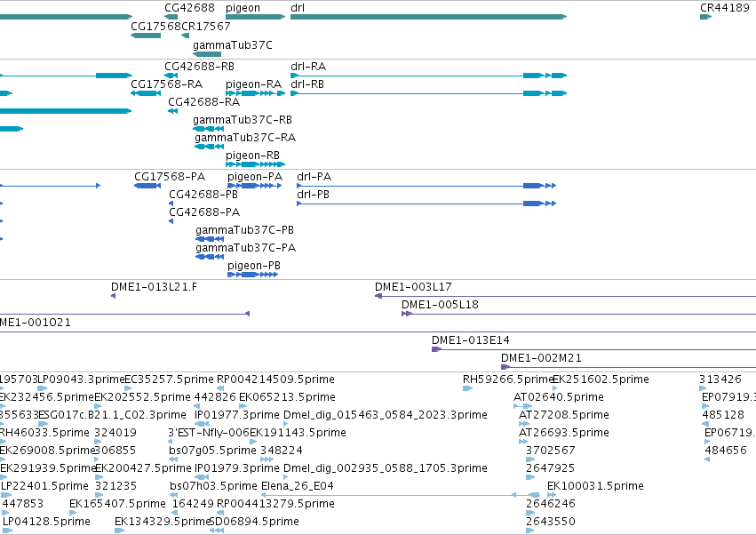Viewport: 756px width, 535px height.
Task: Click the DME1-013L21.F BAC label
Action: pyautogui.click(x=154, y=286)
